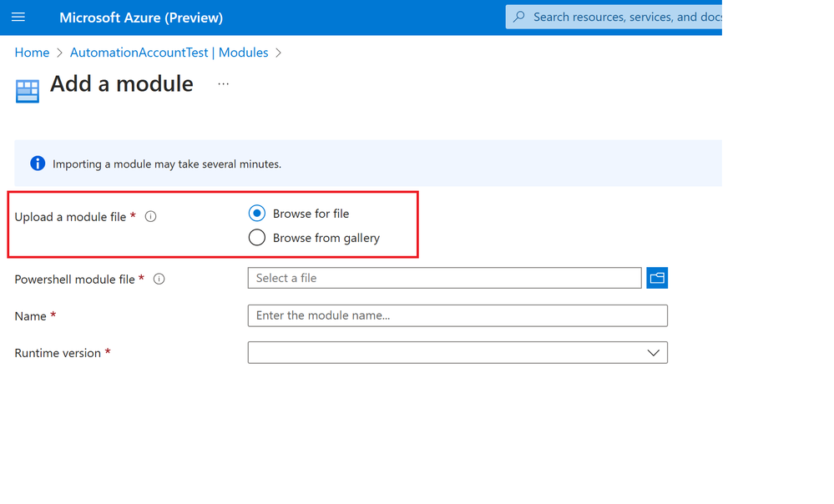Select the Browse from gallery radio button

click(257, 238)
